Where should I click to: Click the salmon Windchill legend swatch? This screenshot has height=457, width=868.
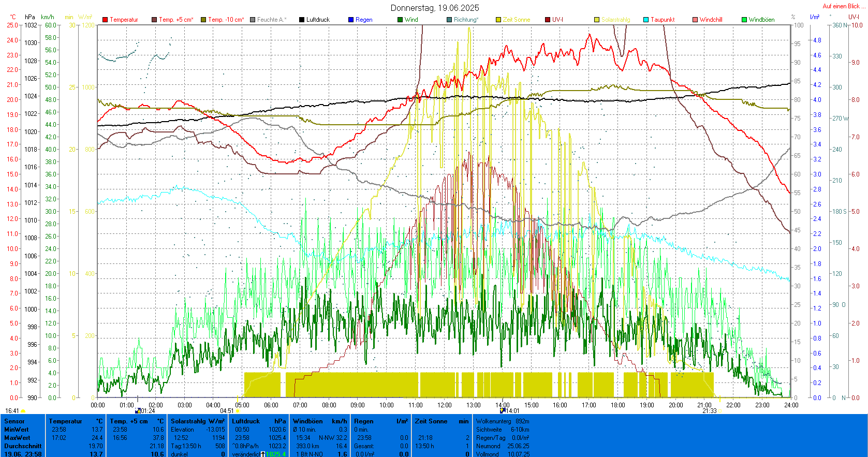pos(695,20)
